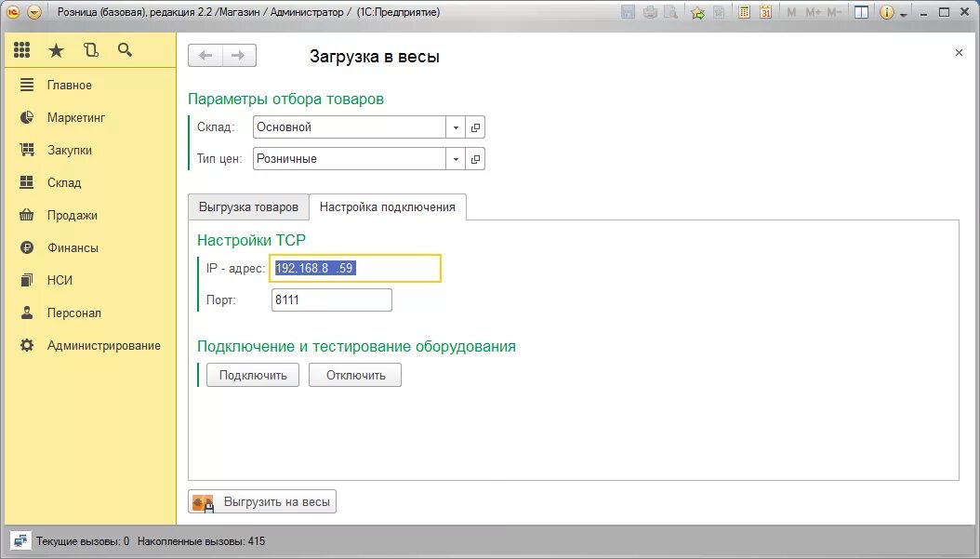This screenshot has height=559, width=980.
Task: Click the Отключить button
Action: [355, 375]
